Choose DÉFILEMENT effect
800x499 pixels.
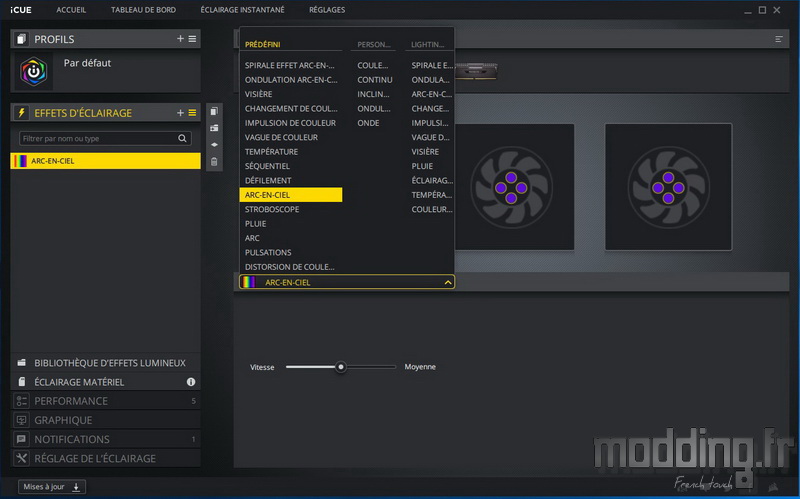point(268,180)
